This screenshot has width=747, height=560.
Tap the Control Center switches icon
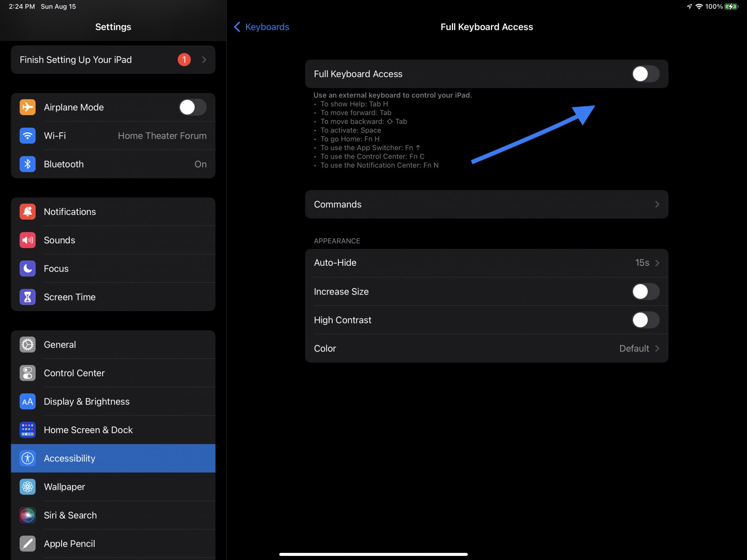[x=28, y=373]
